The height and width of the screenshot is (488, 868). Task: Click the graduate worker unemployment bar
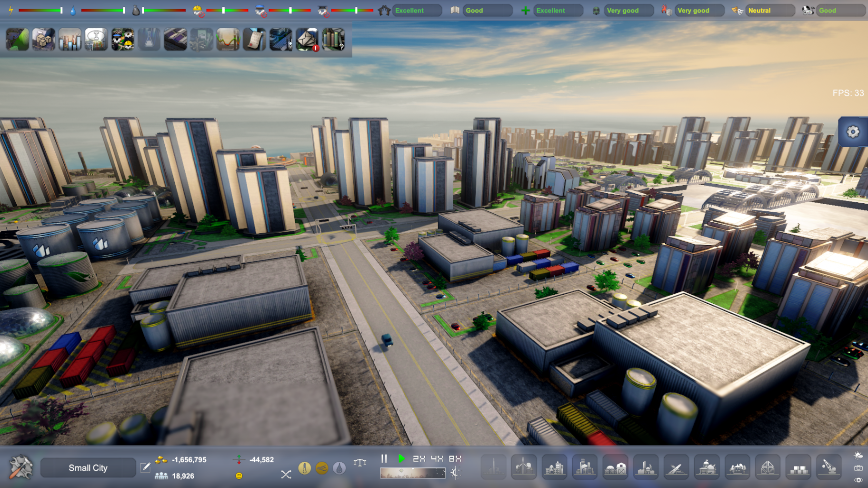pyautogui.click(x=352, y=10)
